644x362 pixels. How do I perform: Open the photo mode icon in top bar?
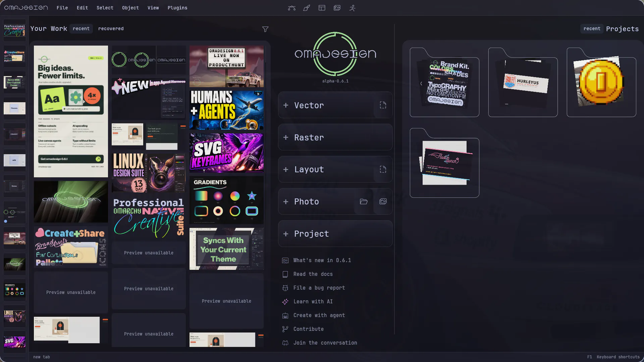coord(337,8)
